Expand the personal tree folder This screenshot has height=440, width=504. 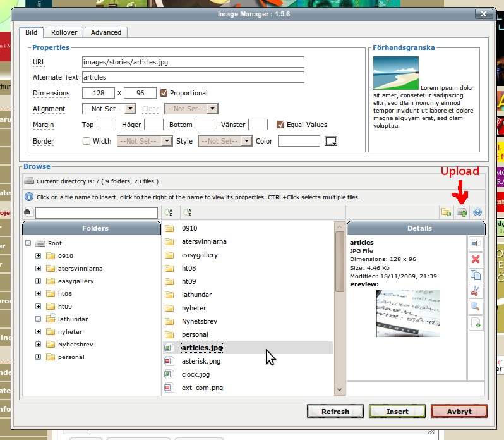[39, 357]
